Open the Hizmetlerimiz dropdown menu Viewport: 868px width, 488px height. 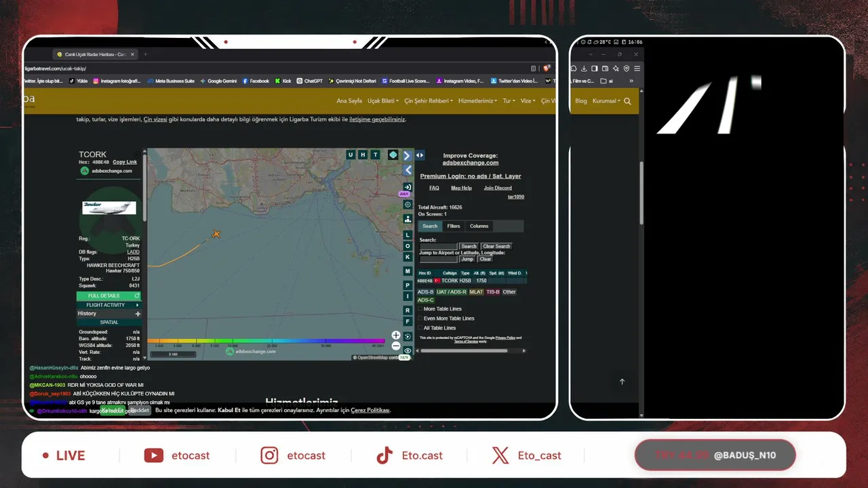point(478,101)
